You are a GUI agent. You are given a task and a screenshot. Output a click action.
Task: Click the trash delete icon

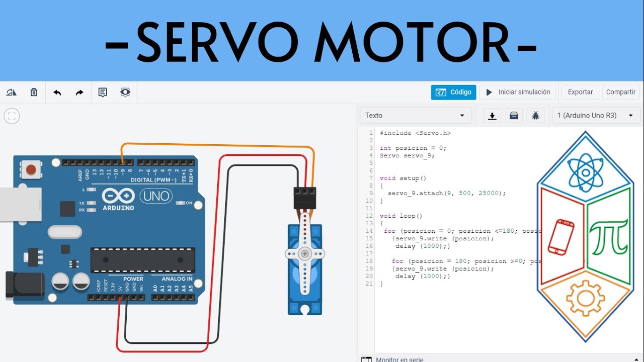pos(34,93)
